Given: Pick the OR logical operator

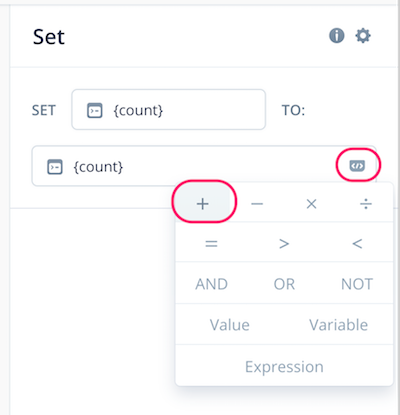Looking at the screenshot, I should pyautogui.click(x=284, y=284).
